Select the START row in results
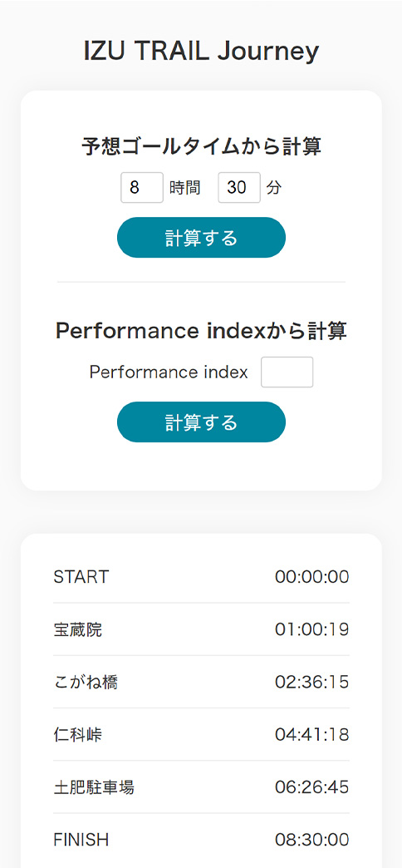 (201, 577)
